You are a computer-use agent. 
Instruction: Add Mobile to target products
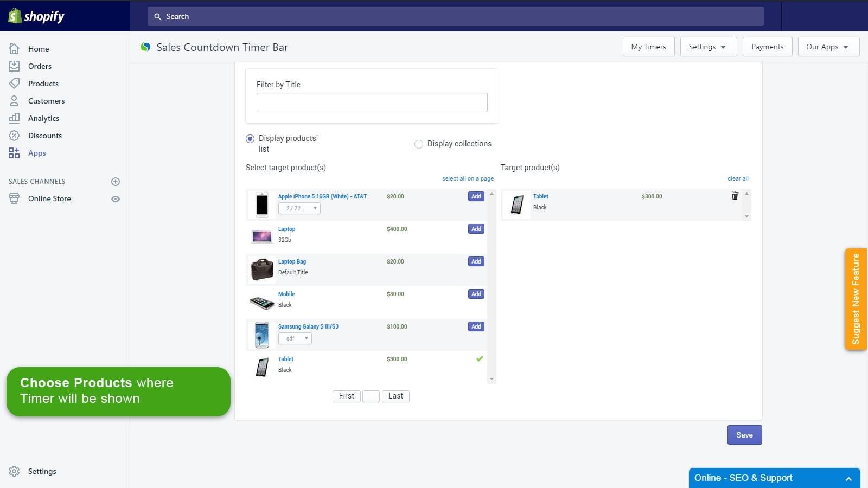[x=476, y=294]
